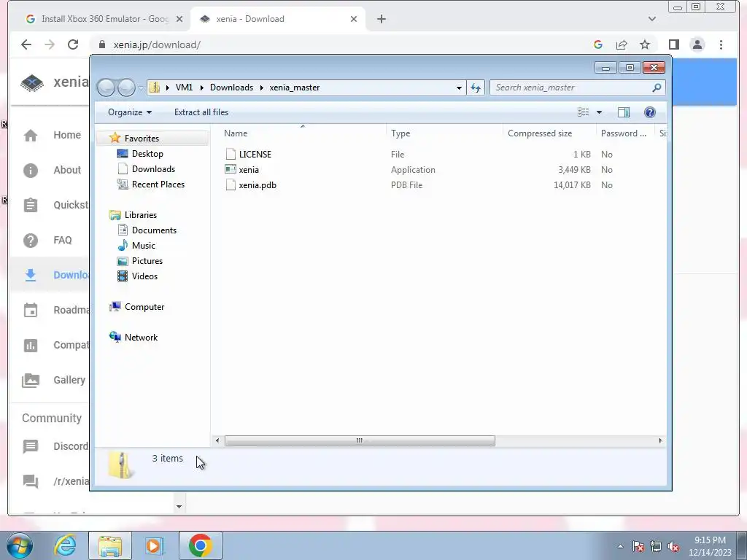The width and height of the screenshot is (747, 560).
Task: Click Explorer forward navigation button
Action: 126,87
